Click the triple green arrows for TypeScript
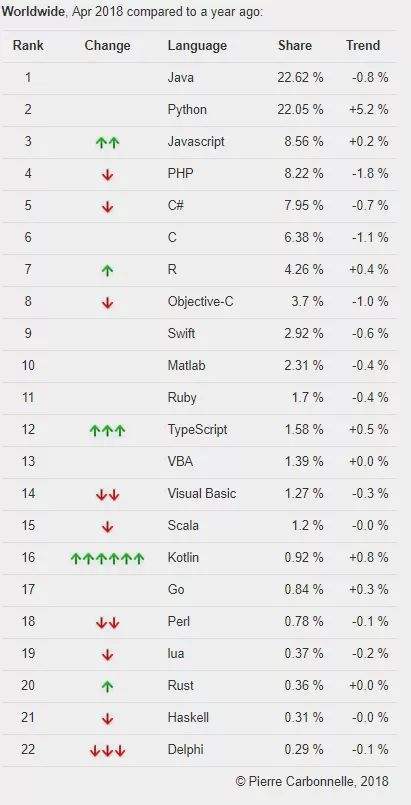The image size is (411, 805). (x=107, y=430)
